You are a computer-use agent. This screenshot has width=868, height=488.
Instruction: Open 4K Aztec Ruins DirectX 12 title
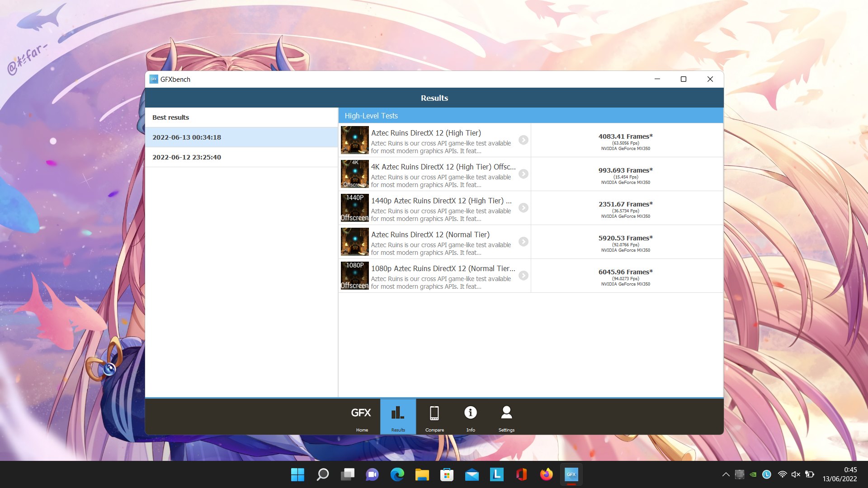[443, 167]
